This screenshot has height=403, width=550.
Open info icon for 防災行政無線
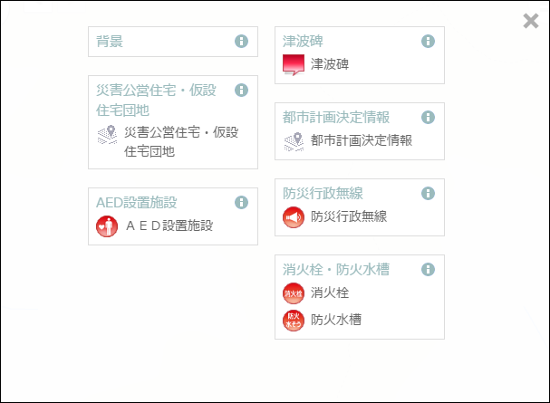pyautogui.click(x=428, y=193)
